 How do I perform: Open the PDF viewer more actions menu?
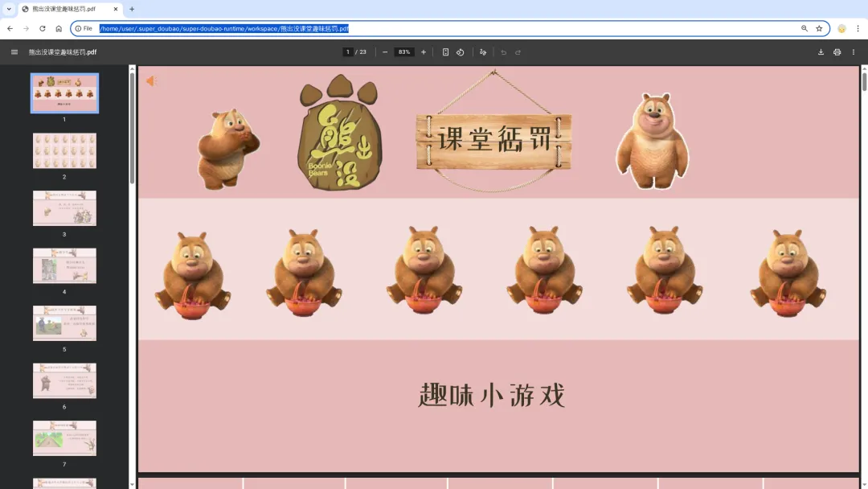(x=853, y=52)
